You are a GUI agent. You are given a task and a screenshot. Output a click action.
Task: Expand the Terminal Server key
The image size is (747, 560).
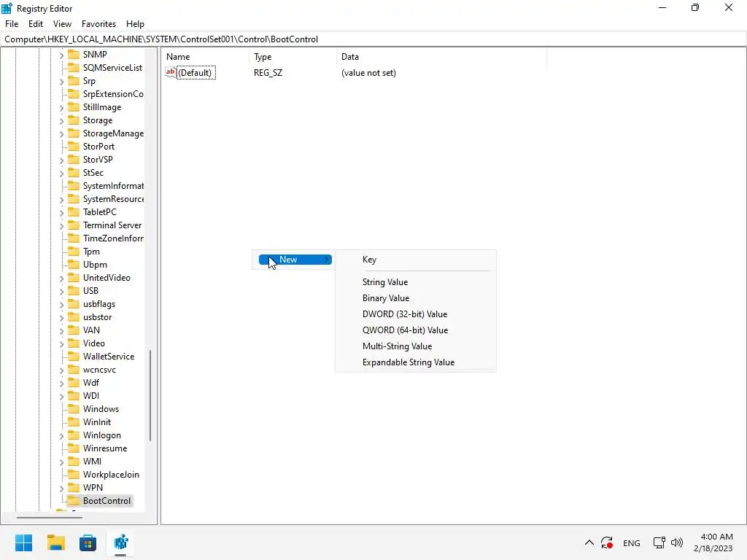(61, 226)
